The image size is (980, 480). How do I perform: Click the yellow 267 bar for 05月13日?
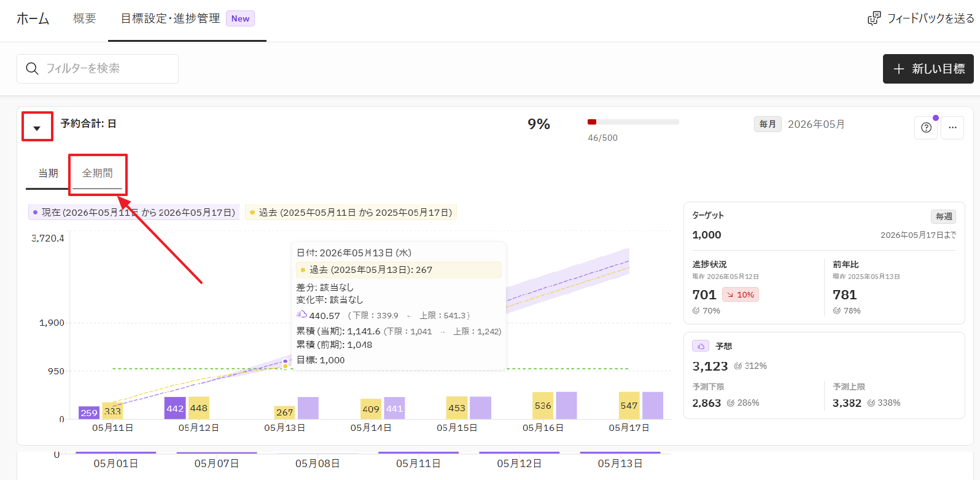[285, 412]
